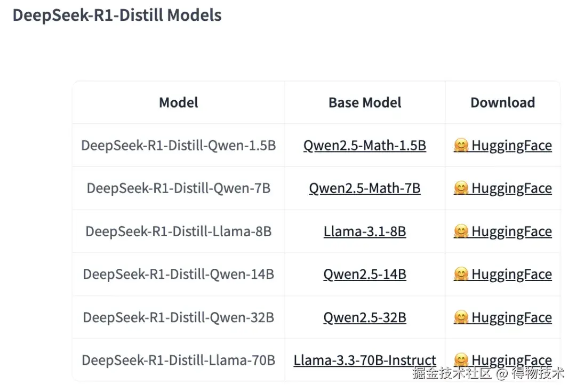Open the Qwen2.5-Math-1.5B base model link
Viewport: 576px width, 392px height.
tap(365, 146)
